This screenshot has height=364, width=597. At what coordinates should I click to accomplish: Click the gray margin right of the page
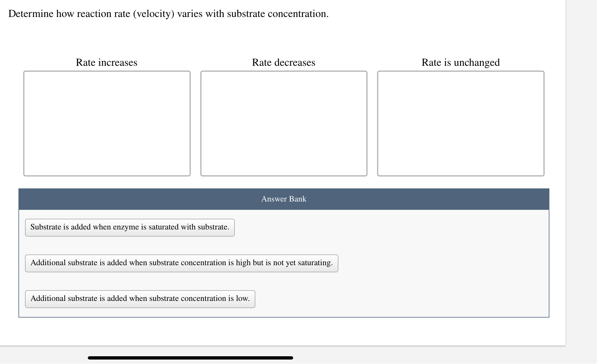tap(581, 179)
